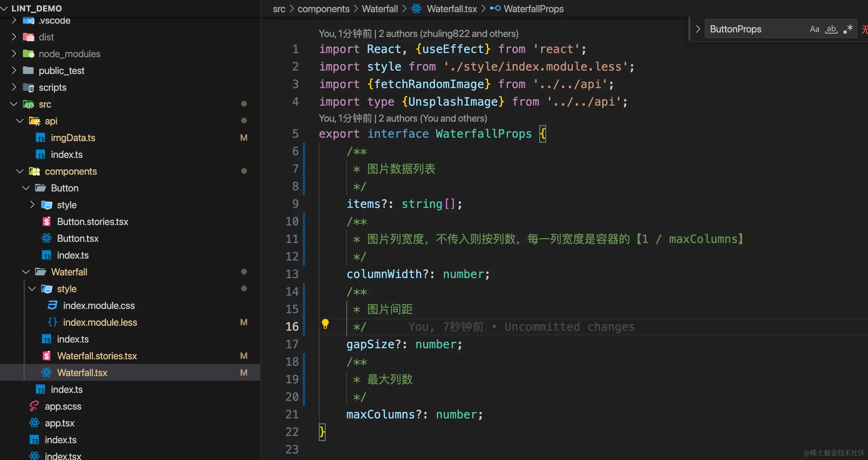This screenshot has height=460, width=868.
Task: Open Button.tsx in the explorer
Action: (x=78, y=238)
